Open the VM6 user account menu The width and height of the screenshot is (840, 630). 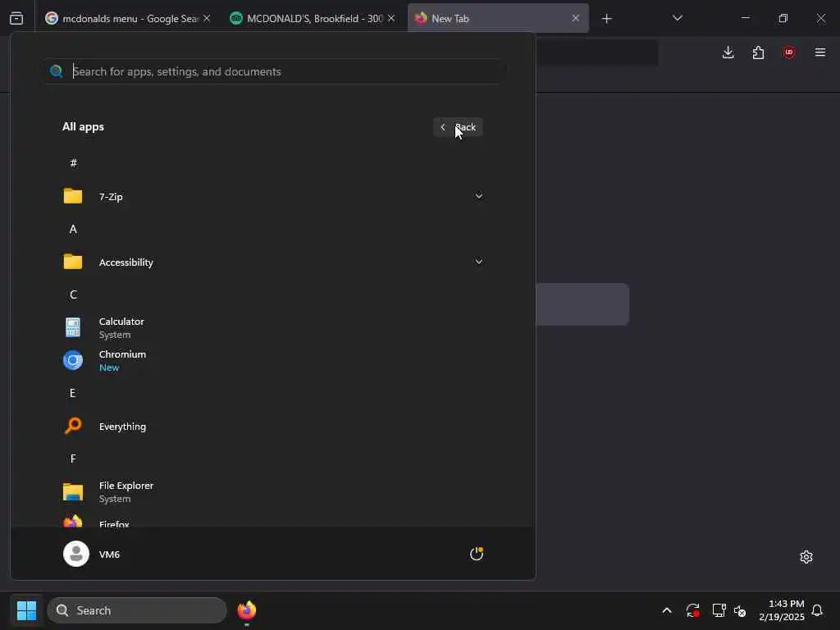(x=92, y=554)
